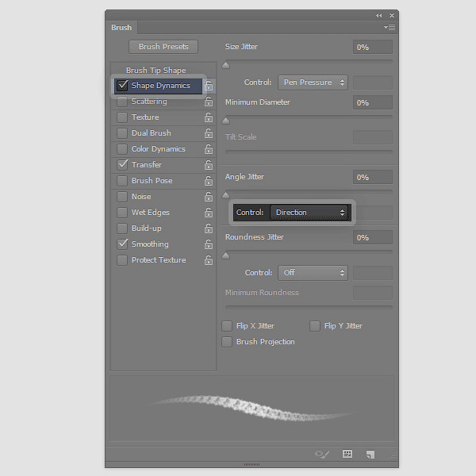Toggle the lock icon for Color Dynamics
The image size is (476, 476).
click(x=209, y=149)
